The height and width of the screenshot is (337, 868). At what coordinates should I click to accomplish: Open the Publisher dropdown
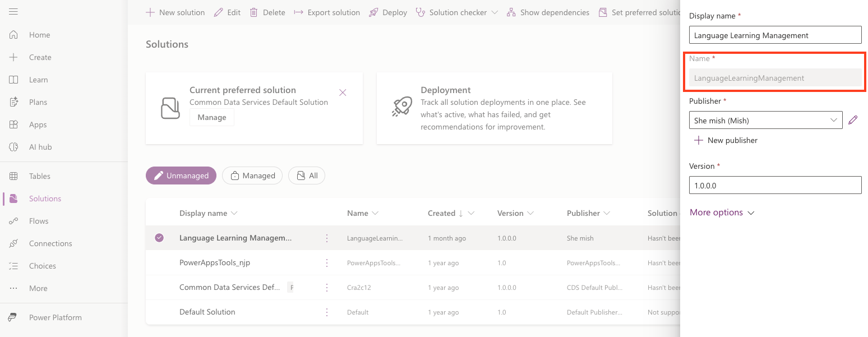point(765,120)
